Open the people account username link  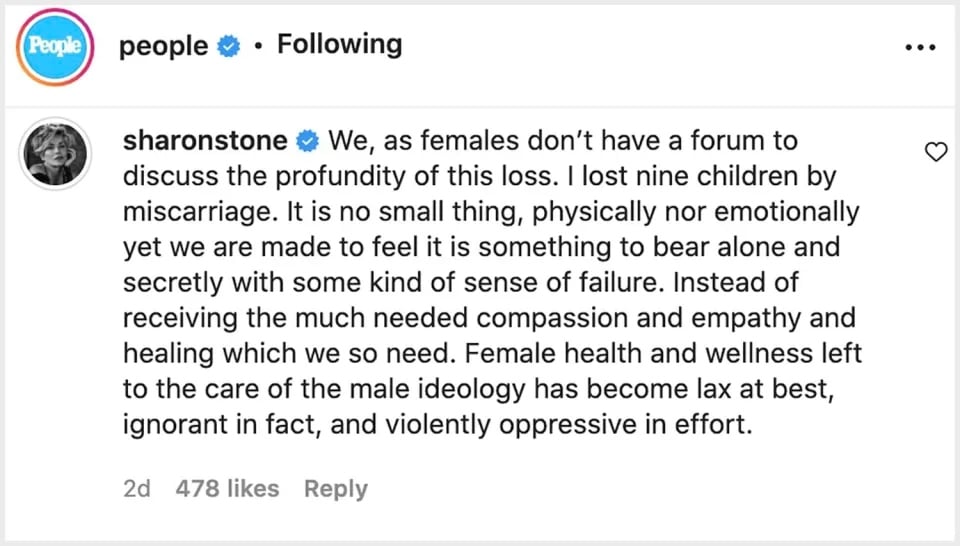[164, 46]
